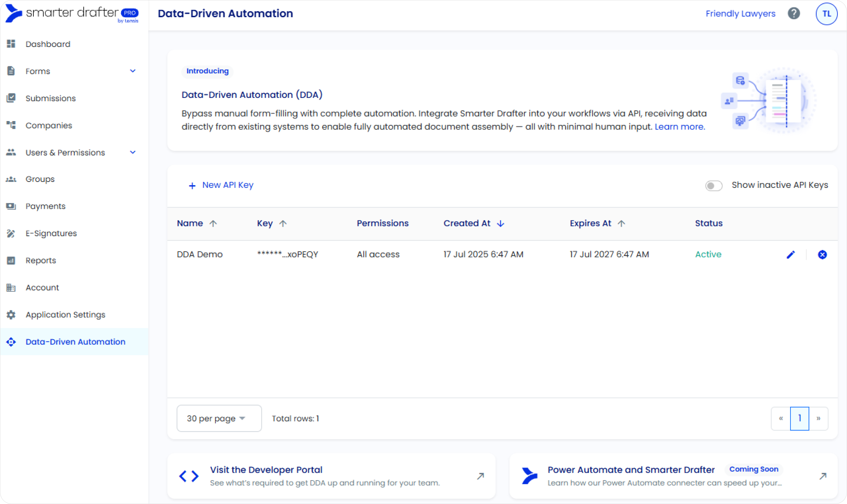Click the 17 Jul 2027 expiry date
Screen dimensions: 847x504
click(x=609, y=254)
